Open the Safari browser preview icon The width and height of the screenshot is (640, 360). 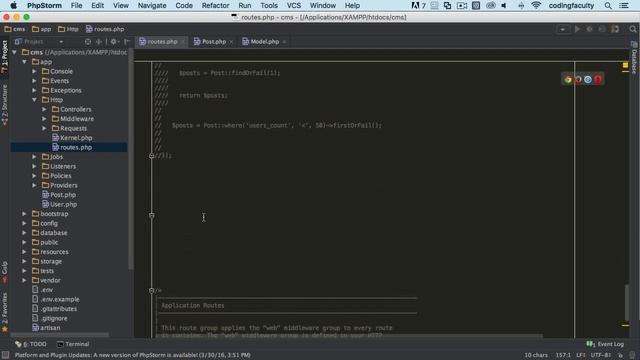[588, 80]
